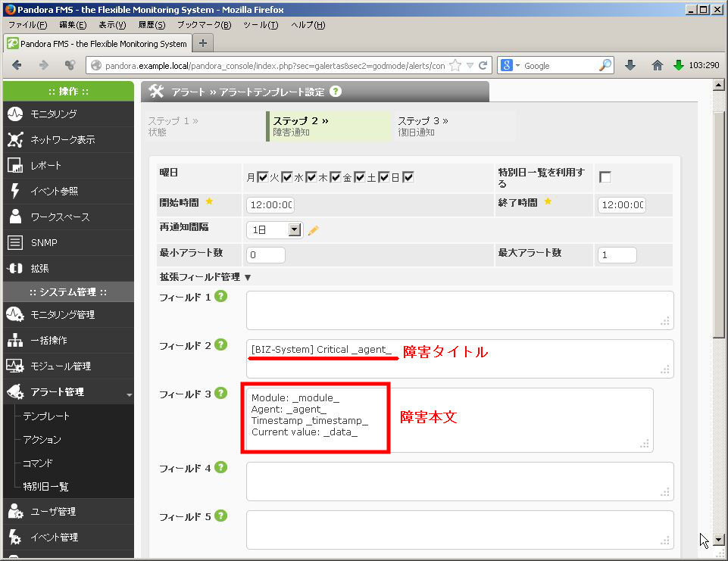Open the イベント参照 lightning icon
Viewport: 728px width, 561px height.
pos(15,191)
